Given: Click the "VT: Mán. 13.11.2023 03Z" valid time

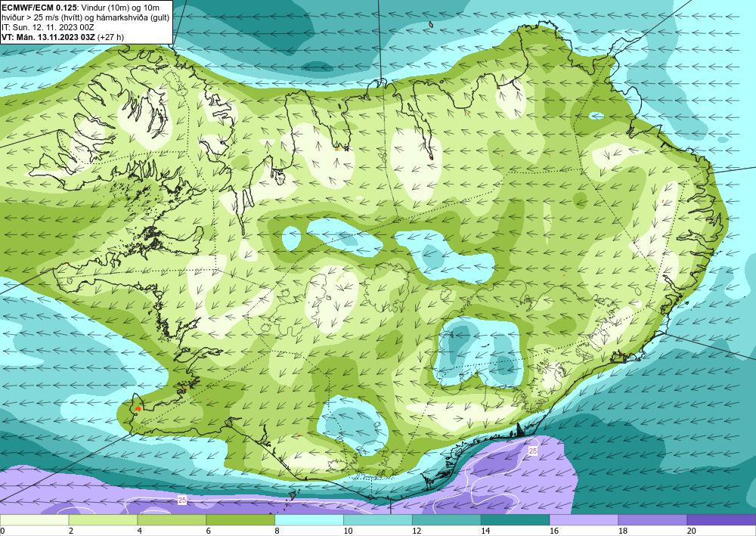Looking at the screenshot, I should 48,37.
